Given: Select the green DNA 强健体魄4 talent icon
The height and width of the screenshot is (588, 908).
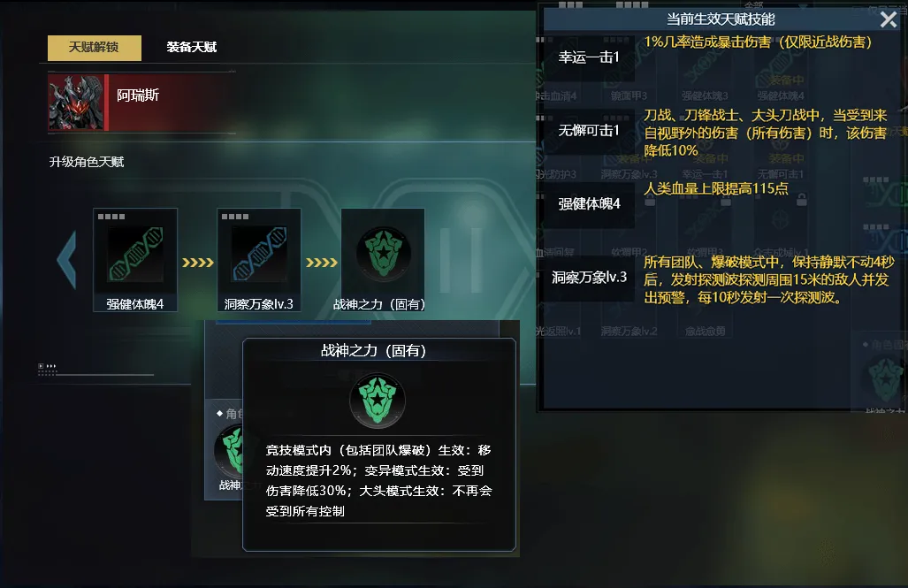Looking at the screenshot, I should point(135,254).
